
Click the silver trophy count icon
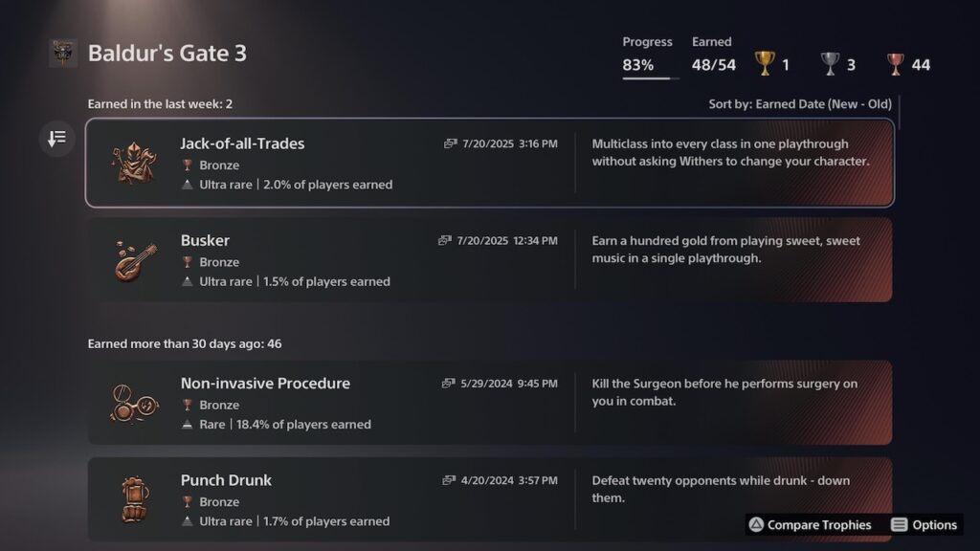pyautogui.click(x=830, y=64)
